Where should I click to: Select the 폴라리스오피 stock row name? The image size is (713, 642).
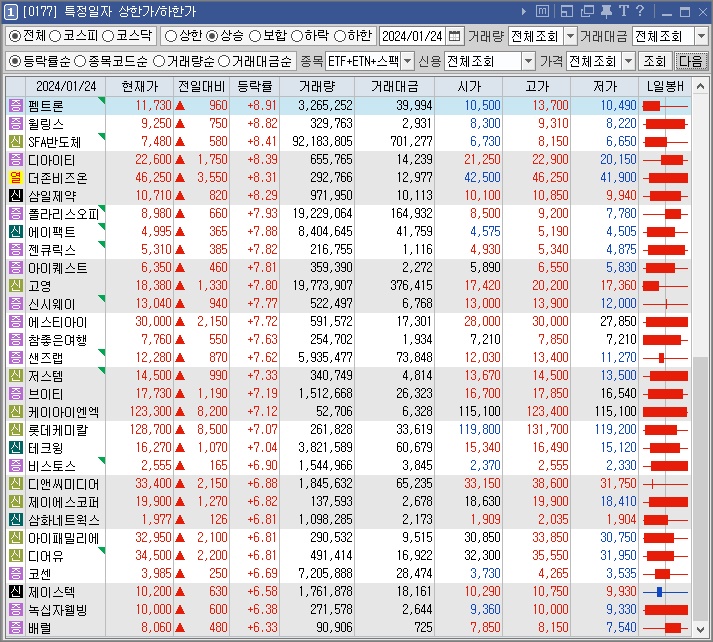[x=63, y=214]
